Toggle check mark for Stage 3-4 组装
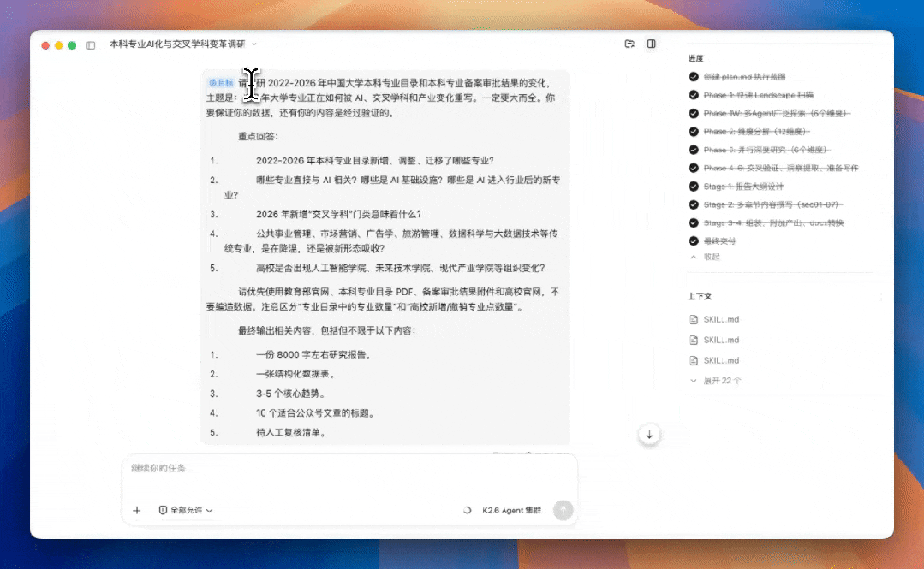924x569 pixels. [694, 222]
